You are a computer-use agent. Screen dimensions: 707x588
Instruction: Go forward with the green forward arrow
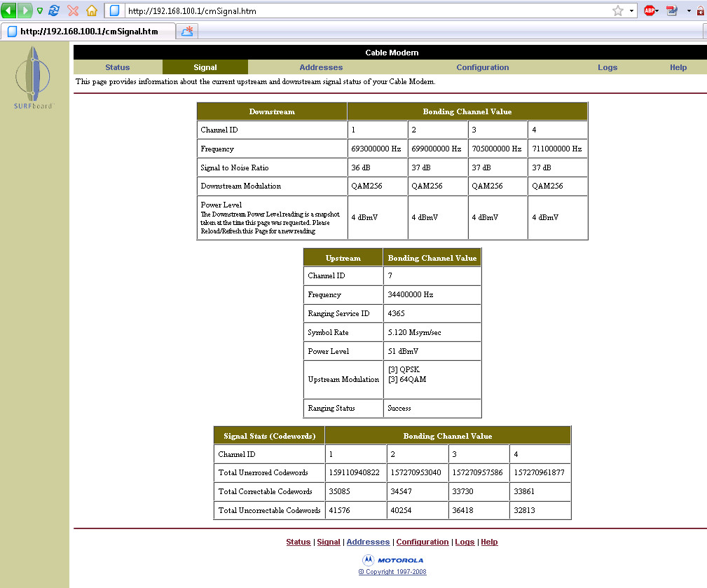tap(25, 10)
